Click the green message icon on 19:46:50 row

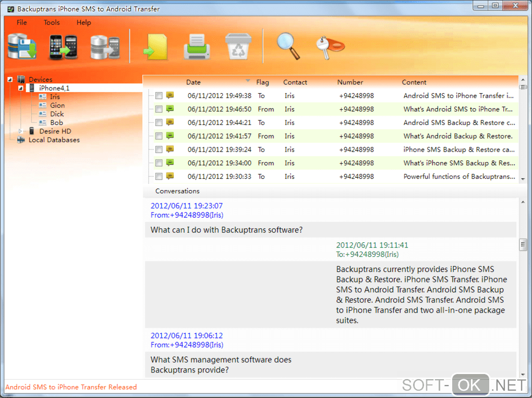point(170,109)
